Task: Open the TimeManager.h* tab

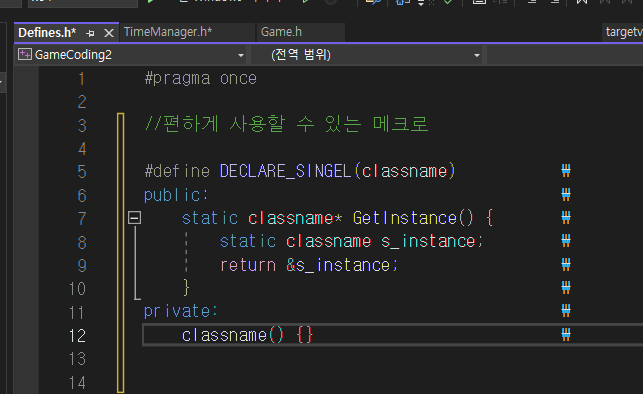Action: point(168,32)
